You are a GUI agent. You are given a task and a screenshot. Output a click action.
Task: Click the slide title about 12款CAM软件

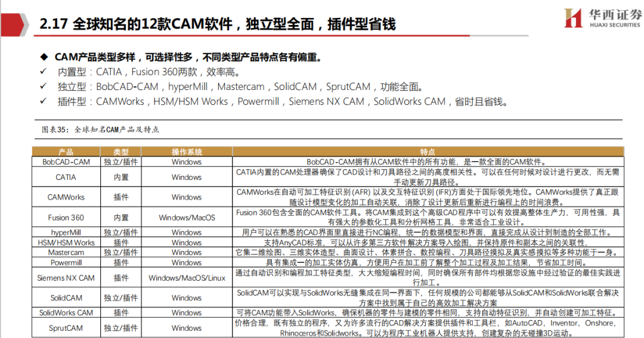[x=218, y=24]
